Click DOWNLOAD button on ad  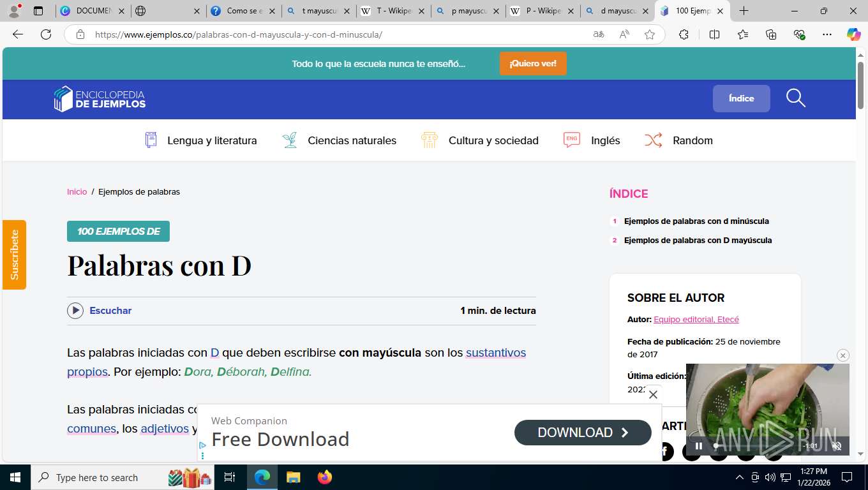(x=583, y=433)
